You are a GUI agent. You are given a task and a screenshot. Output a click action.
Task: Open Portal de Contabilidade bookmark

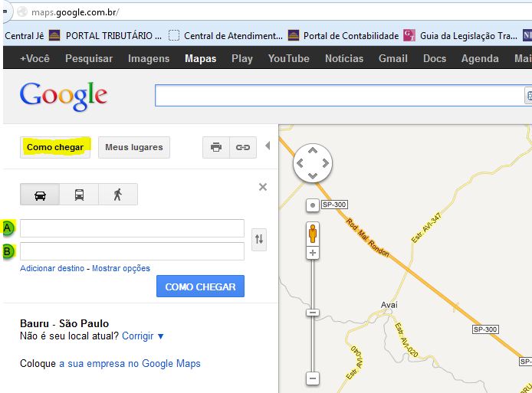343,35
